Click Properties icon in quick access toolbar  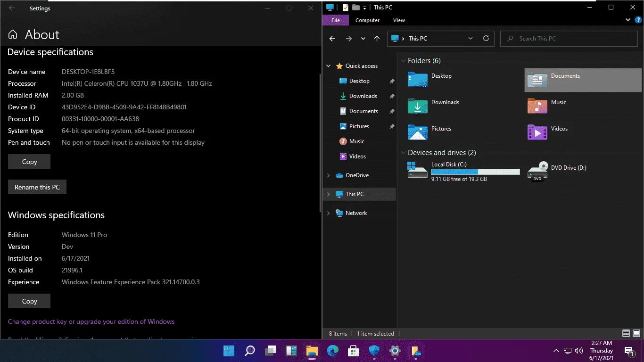click(346, 7)
